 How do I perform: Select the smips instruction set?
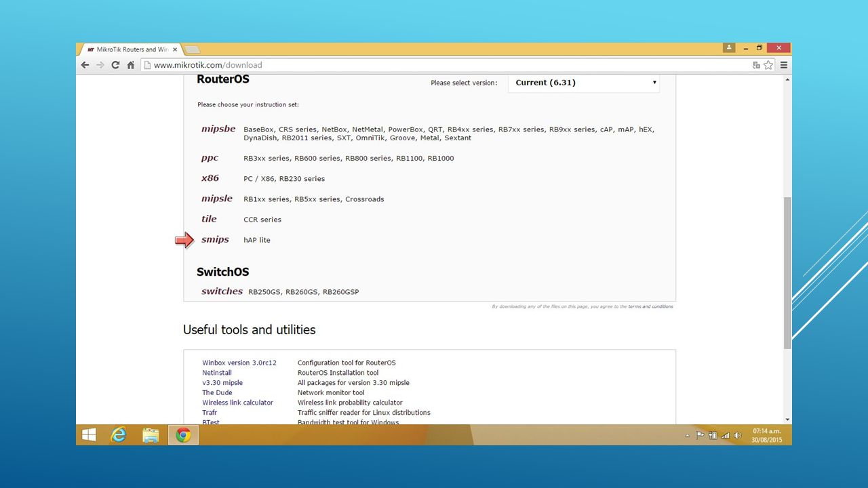[x=215, y=239]
